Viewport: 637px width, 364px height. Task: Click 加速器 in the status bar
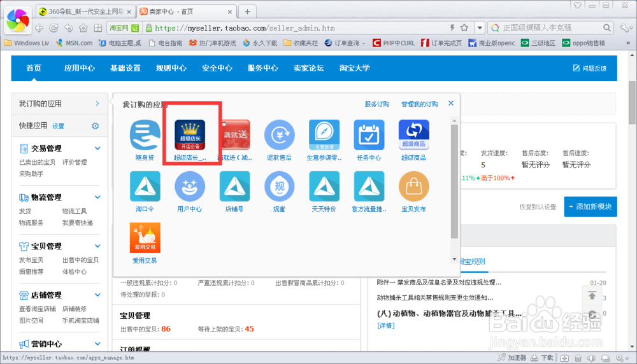512,358
